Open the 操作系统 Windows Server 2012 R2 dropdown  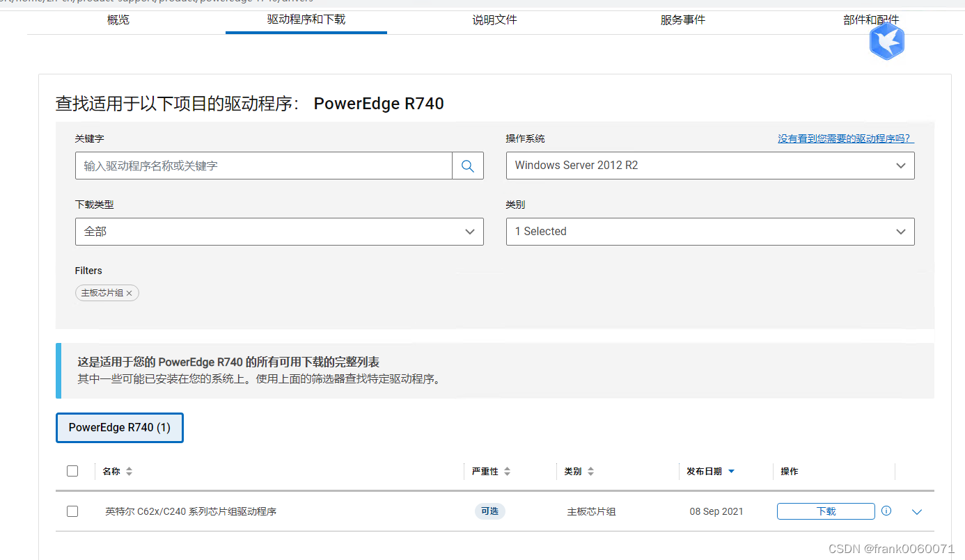710,166
